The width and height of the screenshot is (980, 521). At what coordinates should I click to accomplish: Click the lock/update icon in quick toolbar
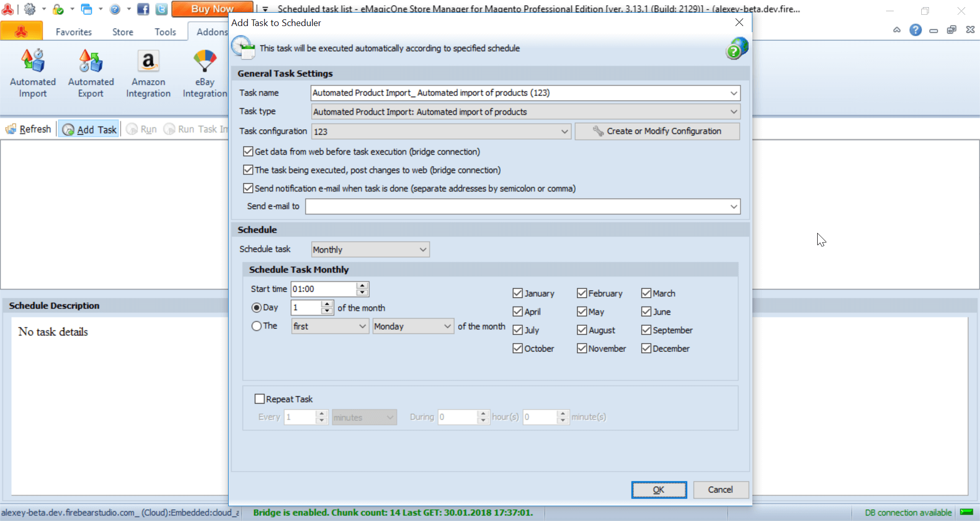pyautogui.click(x=58, y=9)
